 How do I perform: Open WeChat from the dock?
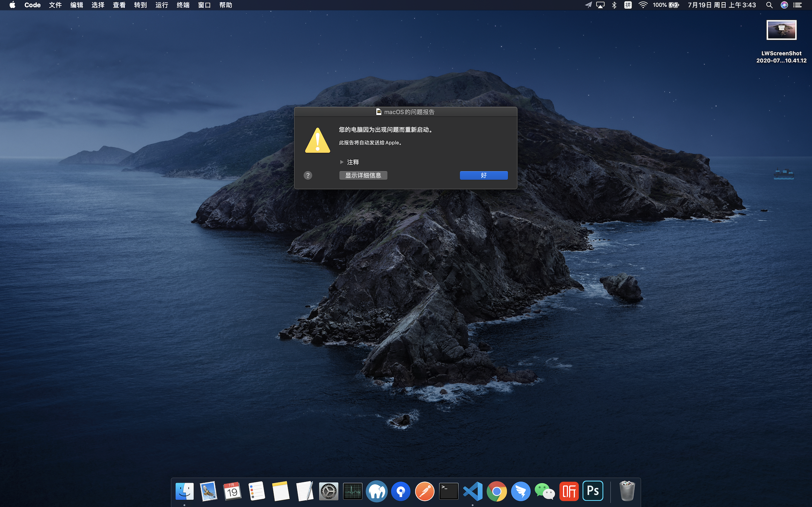[545, 491]
